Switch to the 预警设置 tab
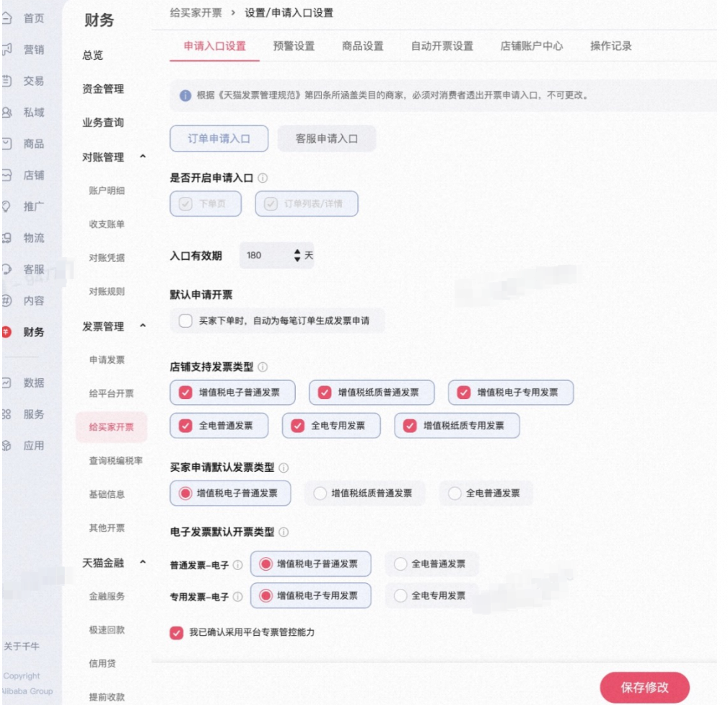728x705 pixels. point(294,46)
